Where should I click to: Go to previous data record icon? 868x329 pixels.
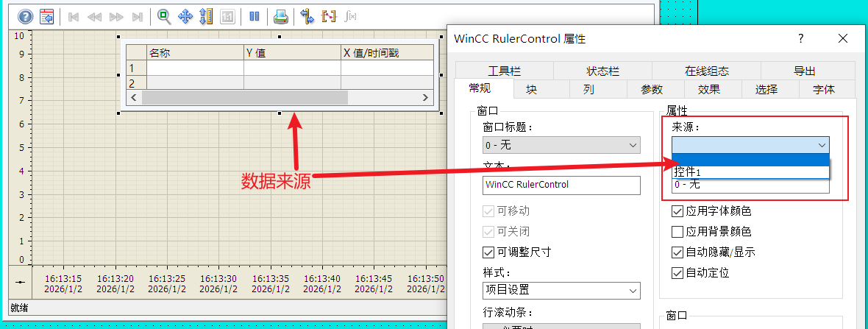point(95,17)
